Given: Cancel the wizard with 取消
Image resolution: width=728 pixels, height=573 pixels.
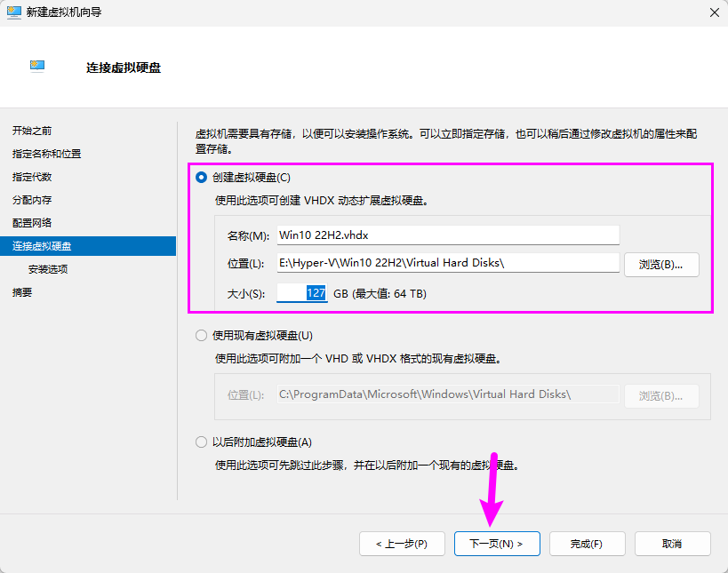Looking at the screenshot, I should click(x=672, y=544).
